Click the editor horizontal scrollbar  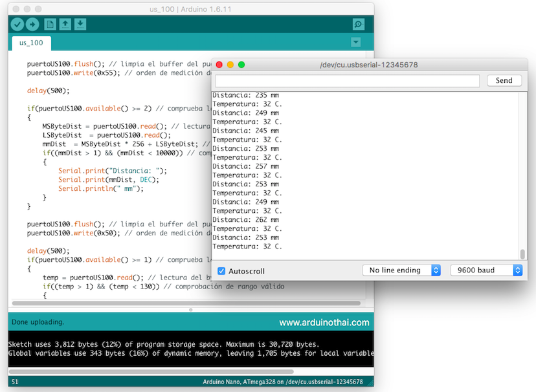tap(186, 303)
